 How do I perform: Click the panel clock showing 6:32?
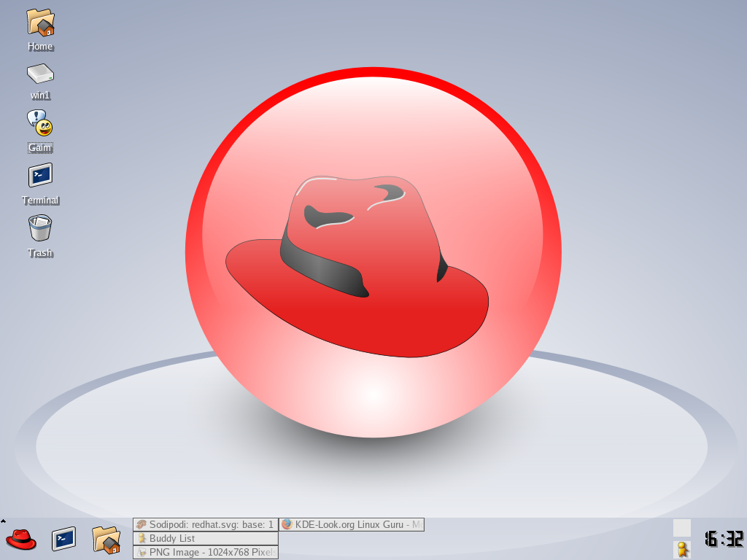724,539
